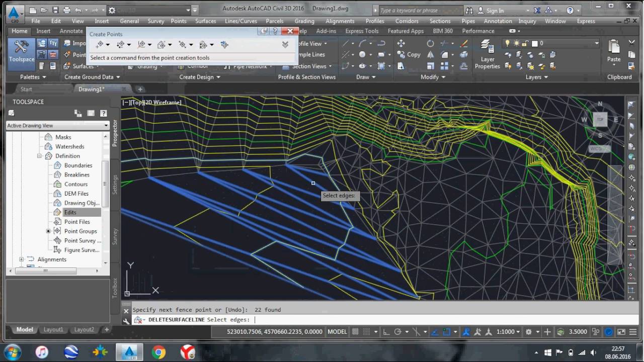The image size is (644, 362).
Task: Expand the Create Points toolbar chevron
Action: [285, 45]
